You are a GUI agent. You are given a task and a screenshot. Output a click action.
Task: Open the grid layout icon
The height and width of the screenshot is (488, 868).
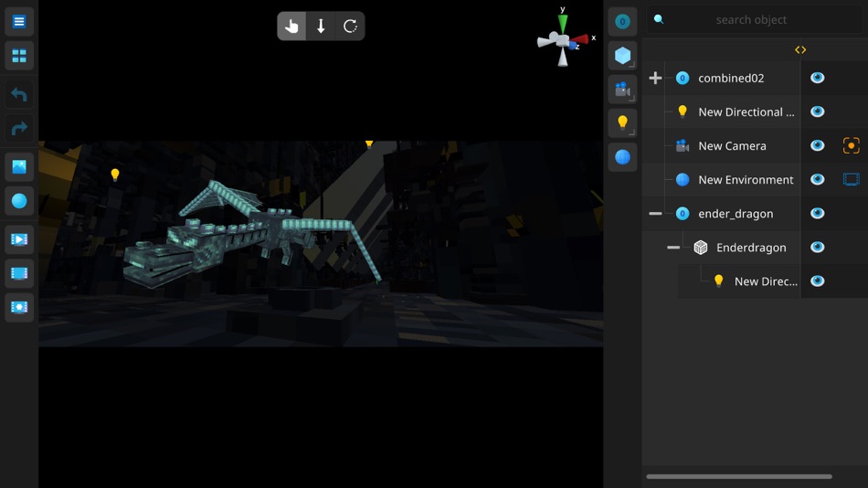pyautogui.click(x=19, y=56)
